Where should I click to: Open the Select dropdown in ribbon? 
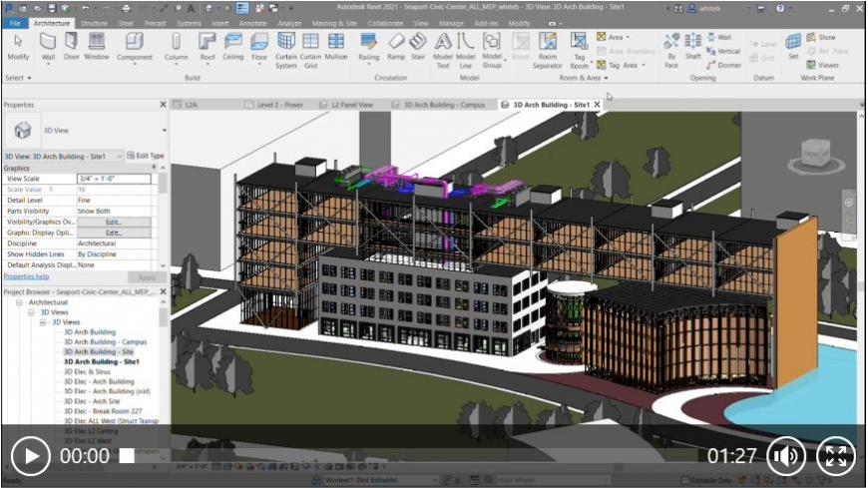pyautogui.click(x=18, y=78)
